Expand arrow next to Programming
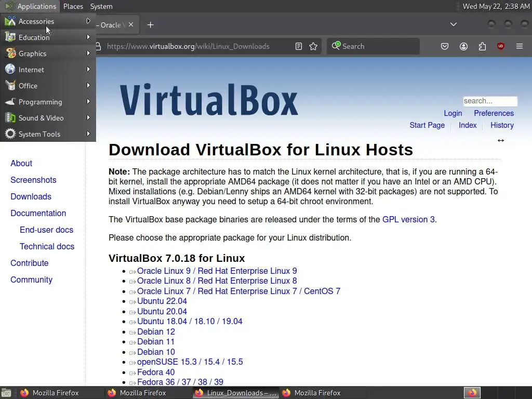Viewport: 532px width, 399px height. tap(88, 101)
